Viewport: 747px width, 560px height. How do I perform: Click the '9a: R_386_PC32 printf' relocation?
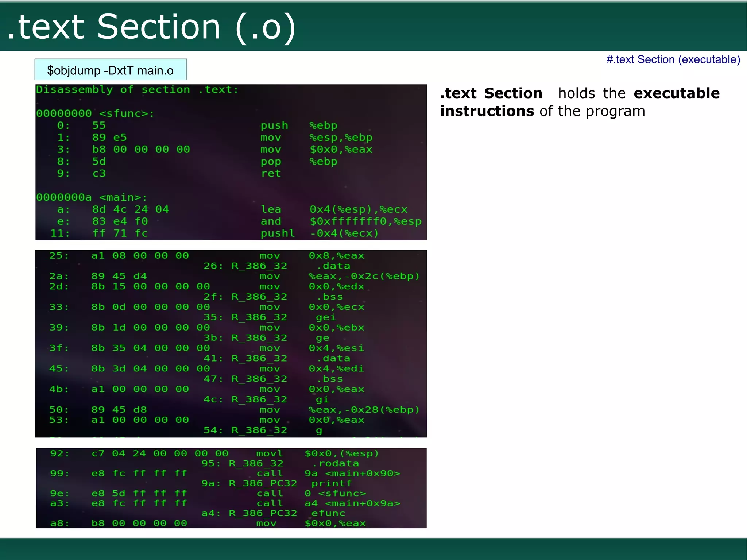[x=277, y=483]
